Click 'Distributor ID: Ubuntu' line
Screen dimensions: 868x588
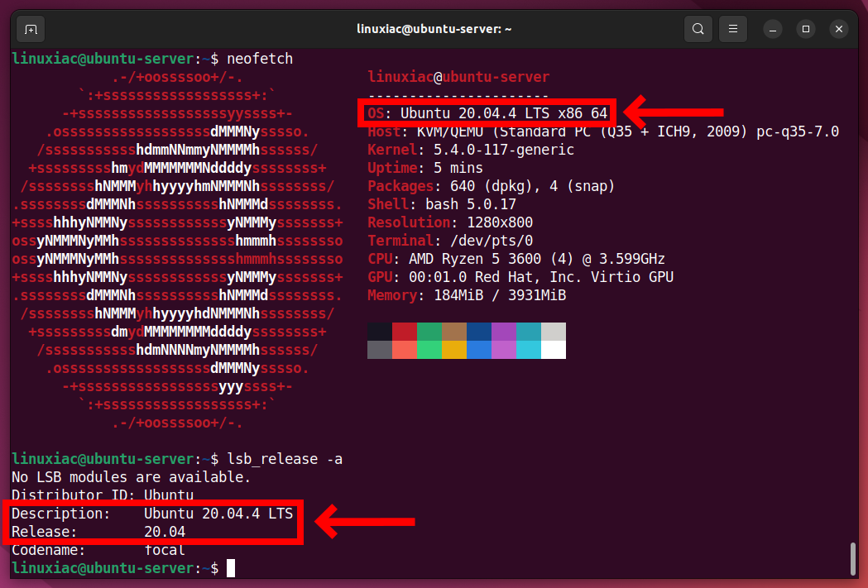pos(103,495)
